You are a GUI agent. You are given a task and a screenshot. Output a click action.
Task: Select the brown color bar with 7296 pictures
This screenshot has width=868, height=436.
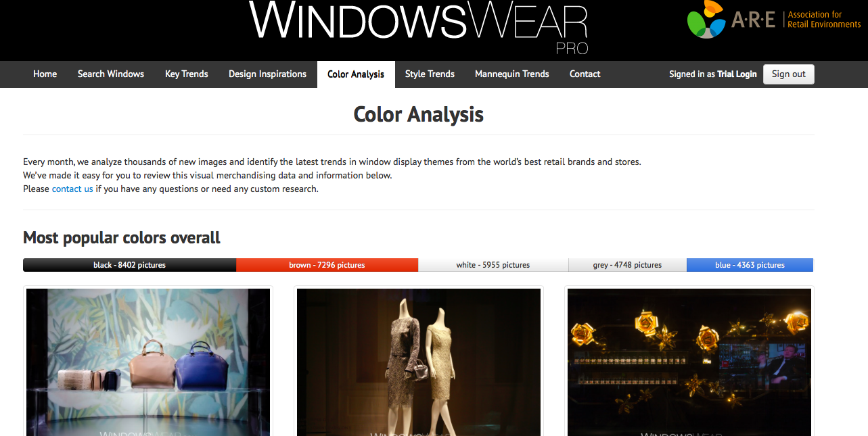[327, 265]
